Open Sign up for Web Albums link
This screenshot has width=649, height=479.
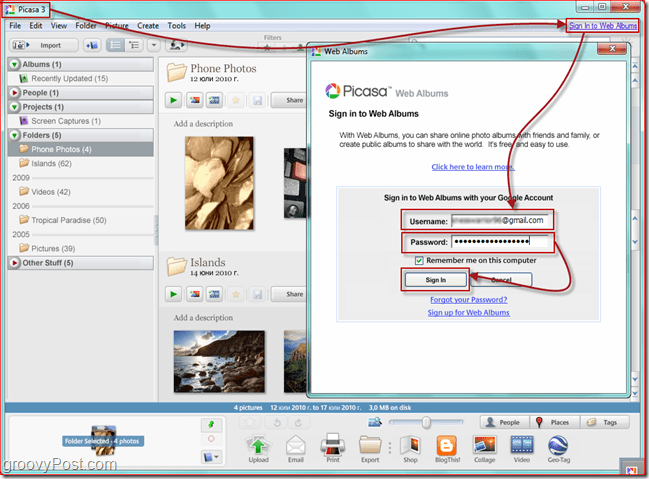coord(469,313)
